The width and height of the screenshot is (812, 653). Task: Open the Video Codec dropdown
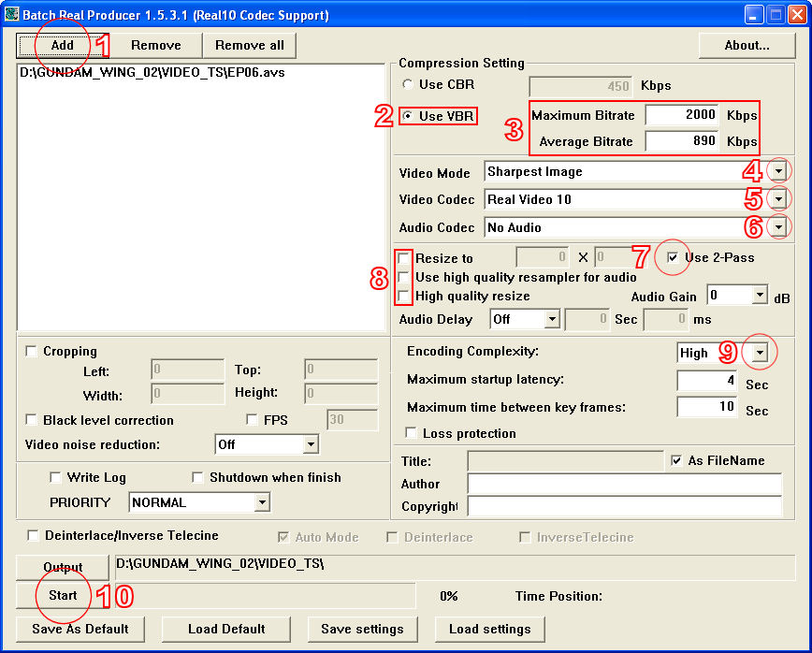click(x=779, y=199)
